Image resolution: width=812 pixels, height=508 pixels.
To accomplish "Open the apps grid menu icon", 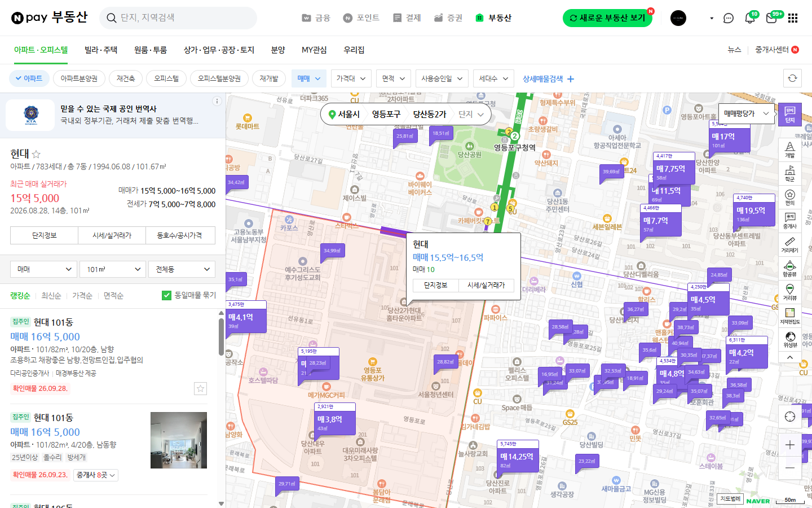I will 793,18.
